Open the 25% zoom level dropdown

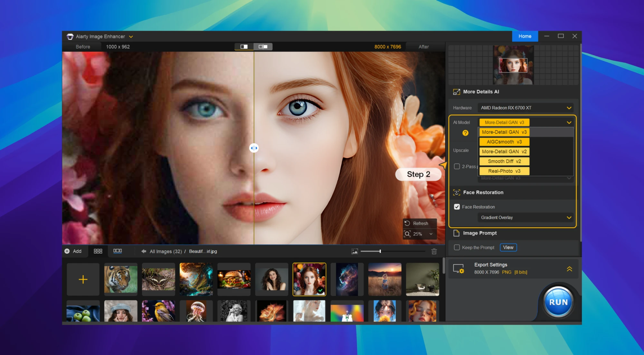pos(430,234)
